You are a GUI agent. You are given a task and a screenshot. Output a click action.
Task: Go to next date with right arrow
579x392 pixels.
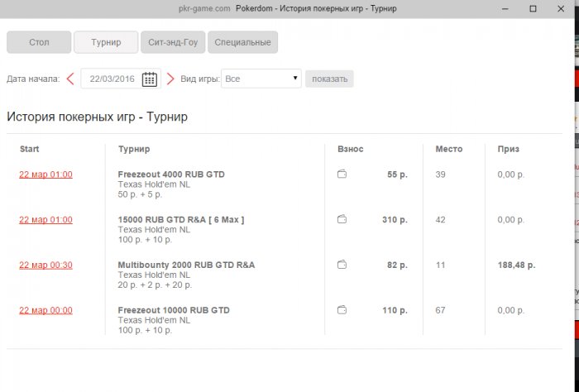(x=170, y=79)
